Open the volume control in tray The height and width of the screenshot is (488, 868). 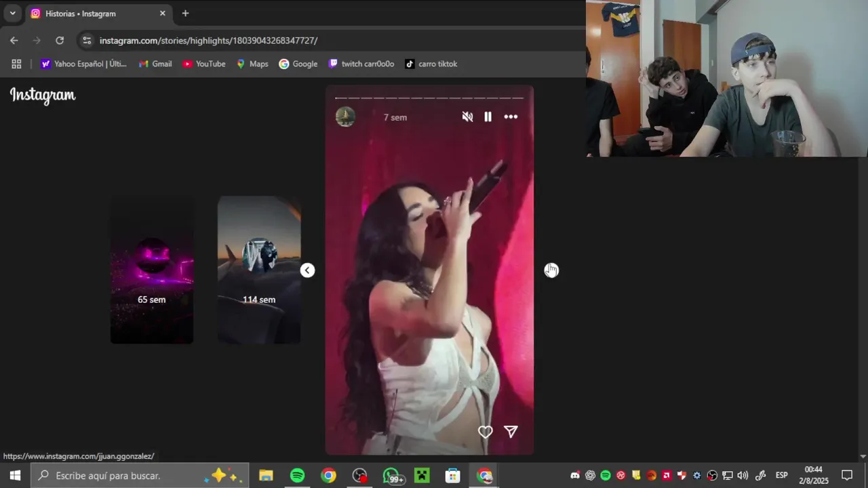(x=743, y=475)
